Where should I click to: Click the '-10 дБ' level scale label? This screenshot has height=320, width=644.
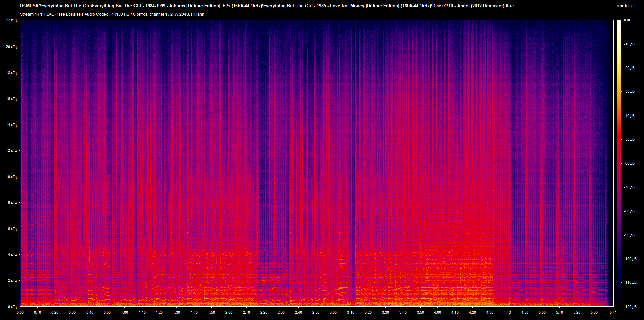click(x=629, y=44)
